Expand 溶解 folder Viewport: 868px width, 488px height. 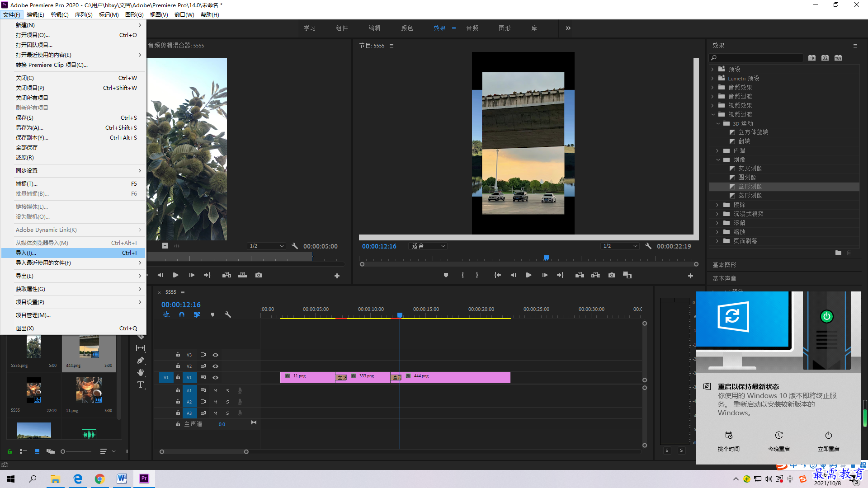point(718,223)
